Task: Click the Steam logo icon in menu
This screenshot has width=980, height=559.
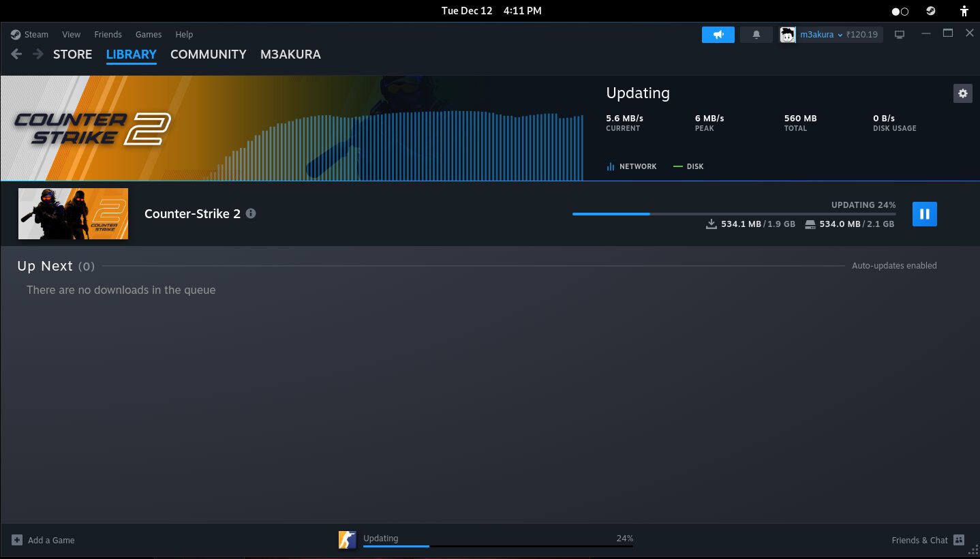Action: pos(16,34)
